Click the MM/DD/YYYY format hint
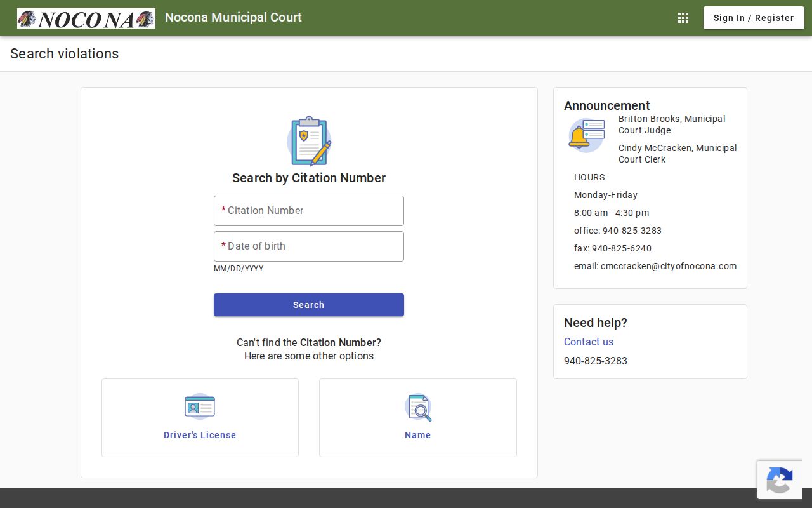 [239, 269]
